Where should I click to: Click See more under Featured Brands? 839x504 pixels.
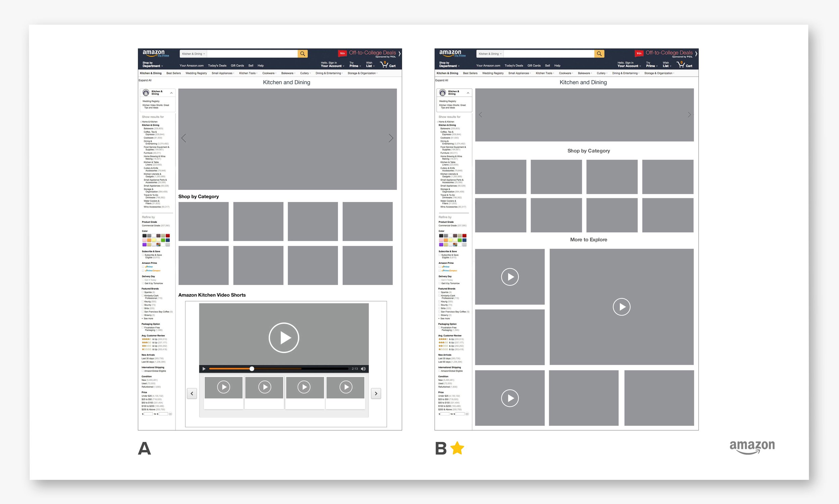tap(148, 319)
